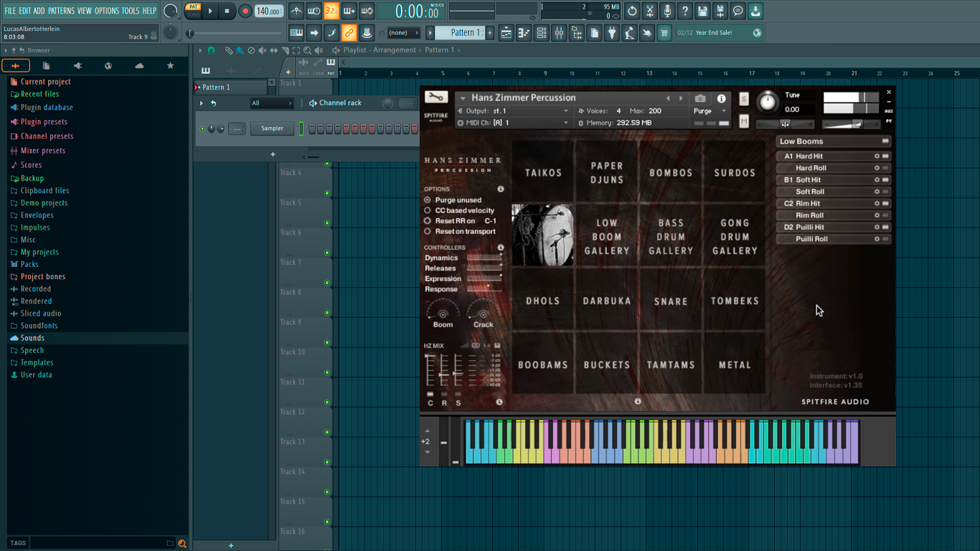The image size is (980, 551).
Task: Click the Kontakt camera snapshot icon
Action: (x=700, y=98)
